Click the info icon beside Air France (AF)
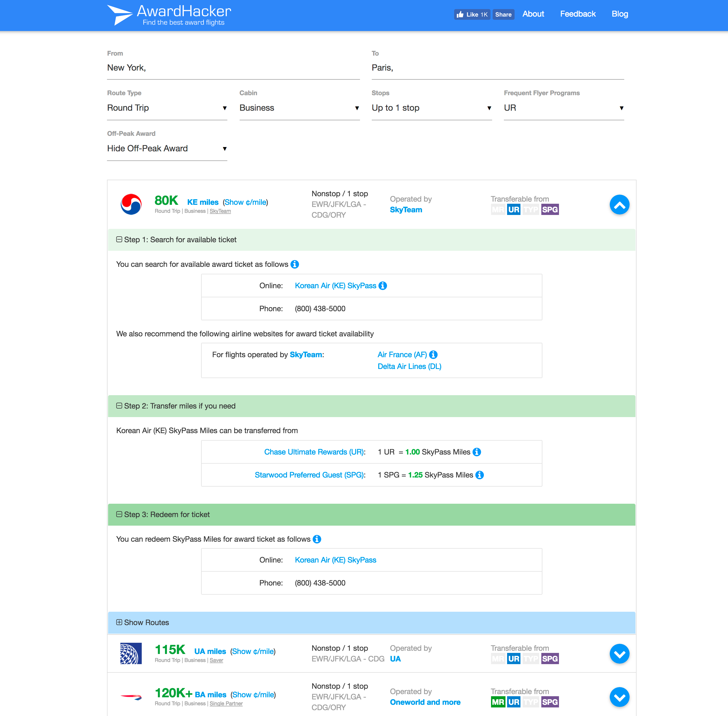Viewport: 728px width, 716px height. pyautogui.click(x=434, y=355)
